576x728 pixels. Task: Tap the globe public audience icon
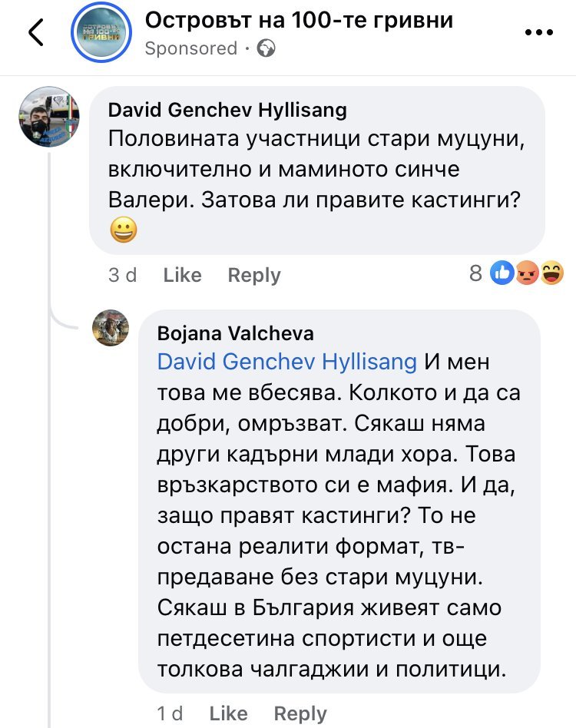tap(266, 48)
